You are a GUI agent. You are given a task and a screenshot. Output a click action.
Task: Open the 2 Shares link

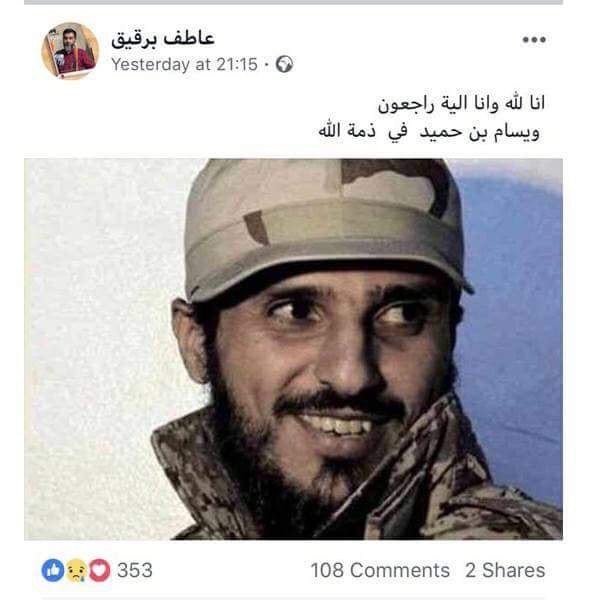coord(505,570)
